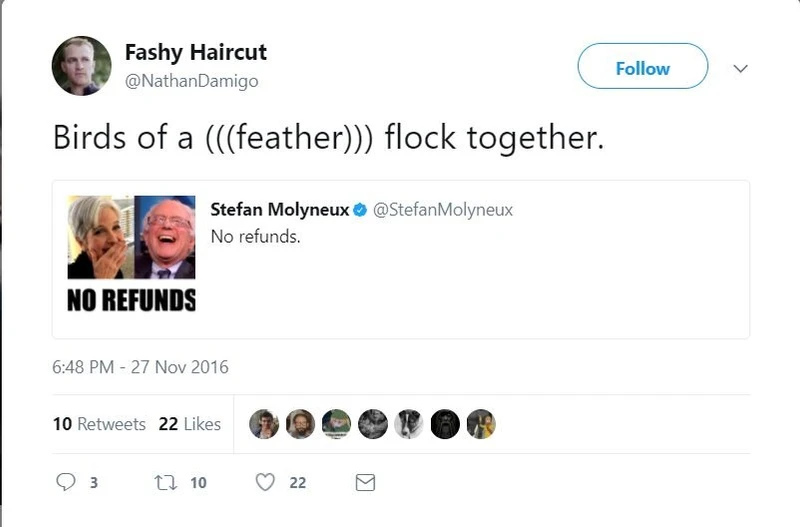Screen dimensions: 800x527
Task: Follow the Fashy Haircut account
Action: coord(642,67)
